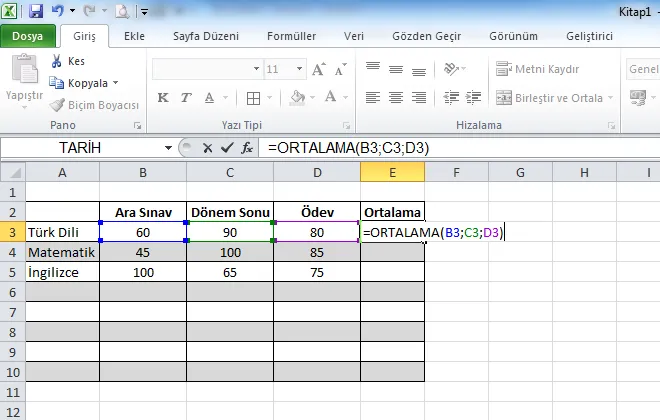Open the Sayfa Düzeni tab

(x=205, y=36)
